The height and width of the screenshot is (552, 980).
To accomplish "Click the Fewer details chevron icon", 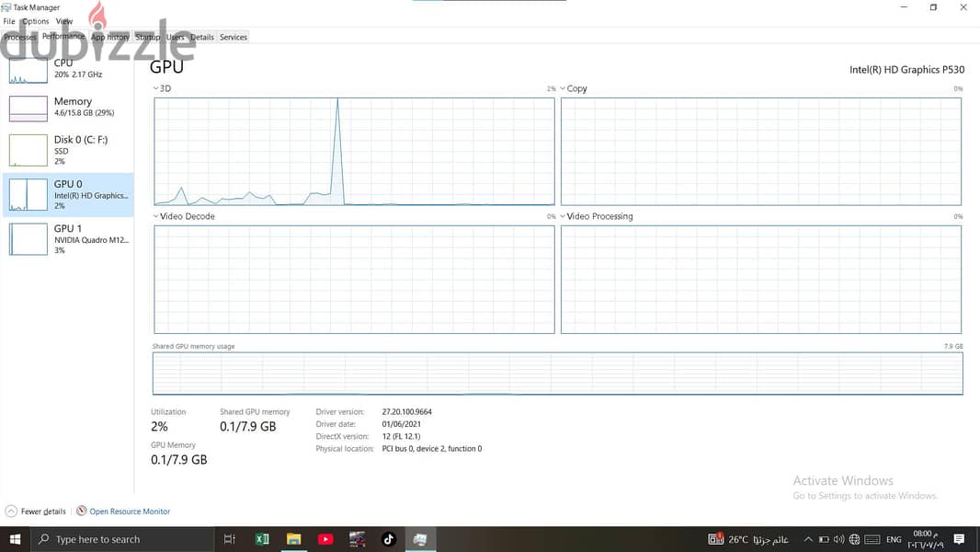I will (x=11, y=512).
